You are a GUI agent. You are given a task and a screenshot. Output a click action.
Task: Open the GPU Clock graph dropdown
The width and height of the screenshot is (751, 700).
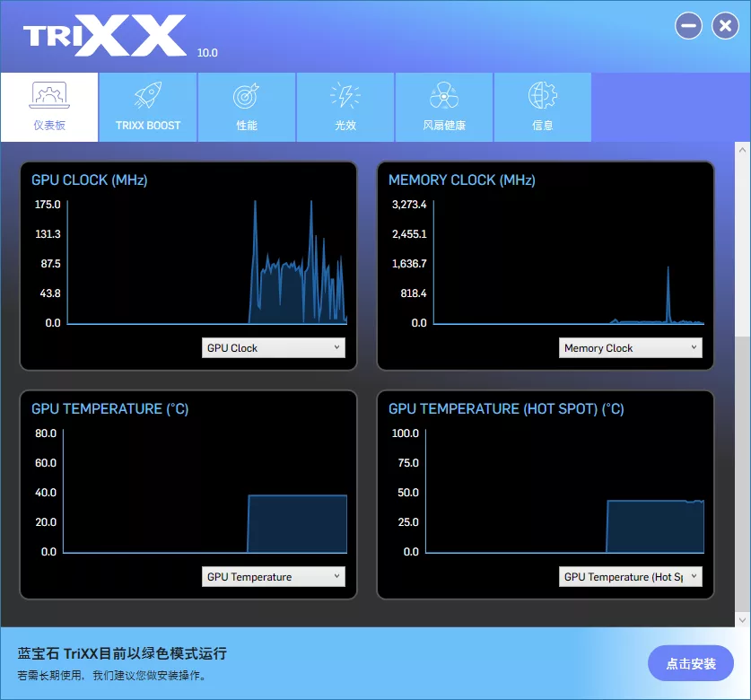click(274, 348)
